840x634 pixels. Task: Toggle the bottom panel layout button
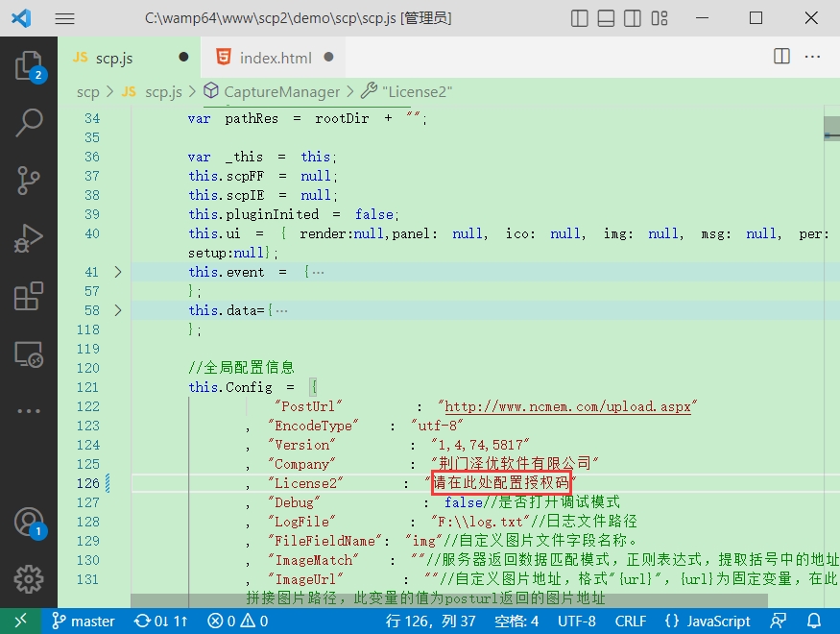pyautogui.click(x=606, y=18)
